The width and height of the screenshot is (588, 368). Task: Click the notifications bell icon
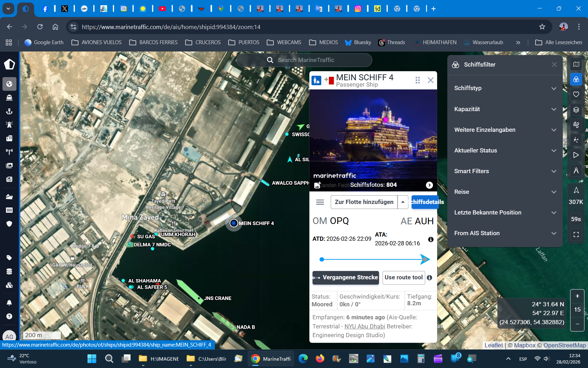tap(9, 302)
